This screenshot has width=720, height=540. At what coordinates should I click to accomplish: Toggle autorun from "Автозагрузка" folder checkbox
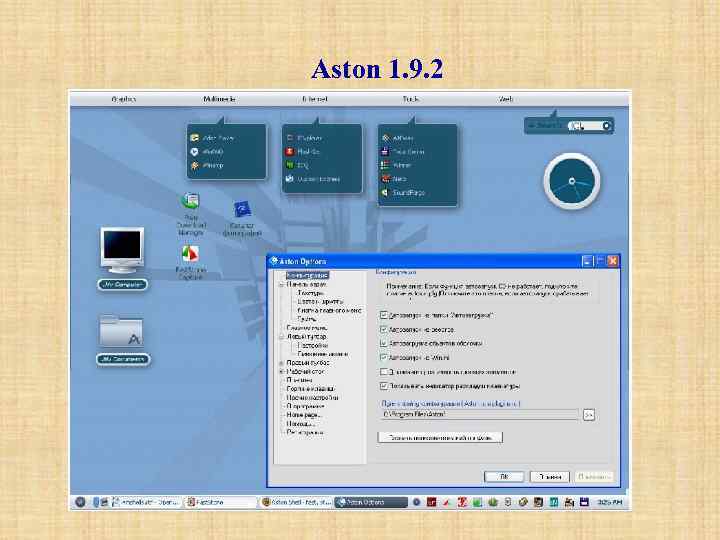pos(384,315)
